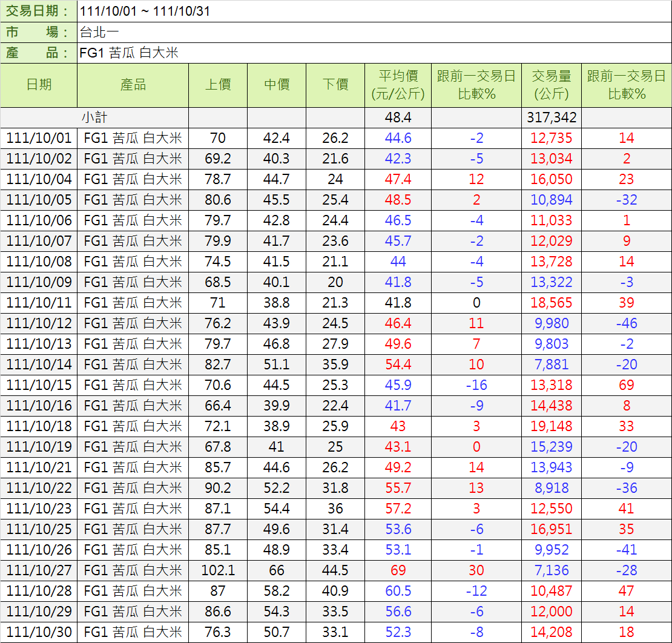
Task: Select the date cell 111/10/27
Action: (39, 570)
